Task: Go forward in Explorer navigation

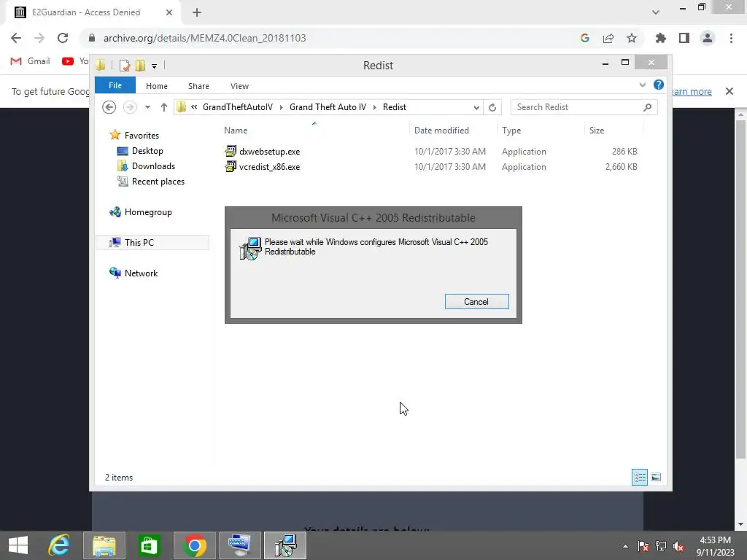Action: pyautogui.click(x=130, y=107)
